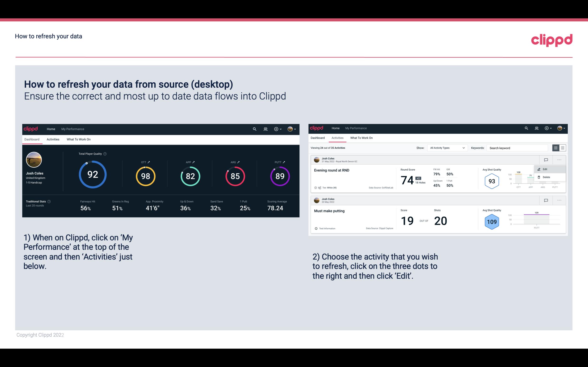588x367 pixels.
Task: Click the Delete option for Evening round
Action: [546, 177]
